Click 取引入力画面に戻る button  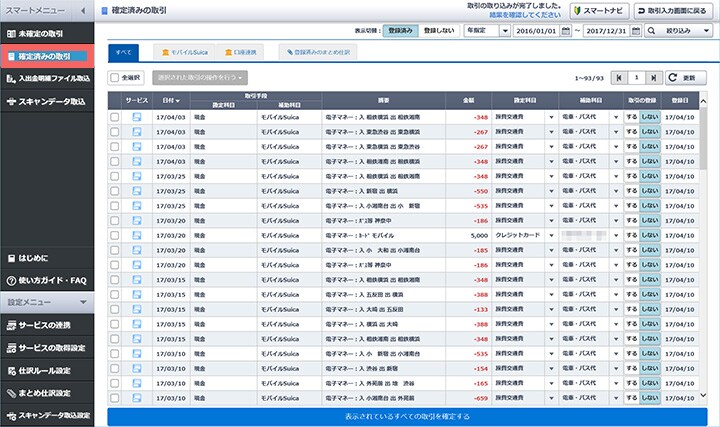[x=672, y=11]
